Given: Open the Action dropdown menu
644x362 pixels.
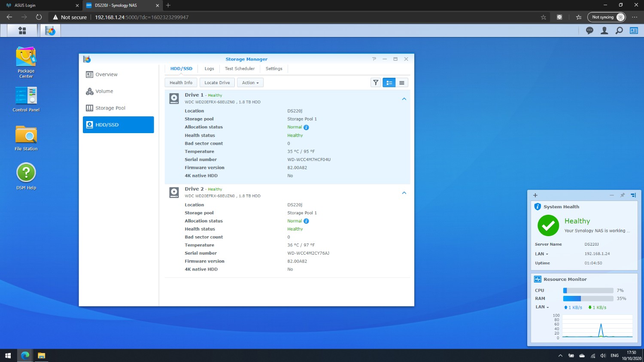Looking at the screenshot, I should (250, 82).
